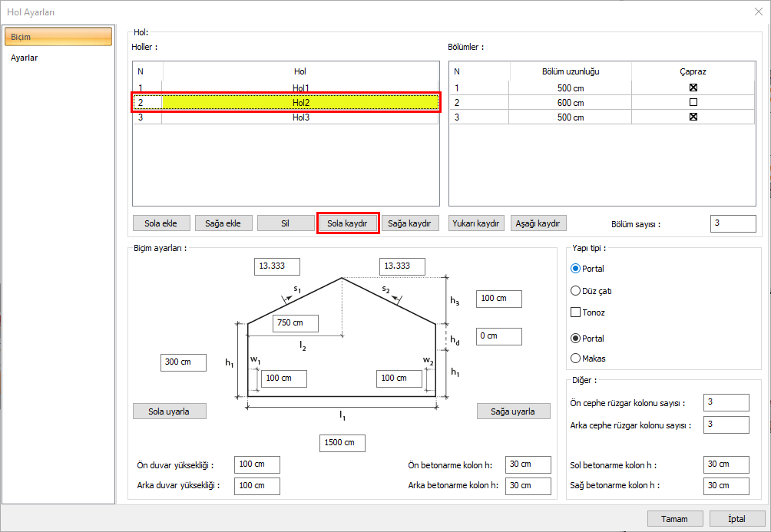771x532 pixels.
Task: Click the Sola ekle button
Action: coord(160,223)
